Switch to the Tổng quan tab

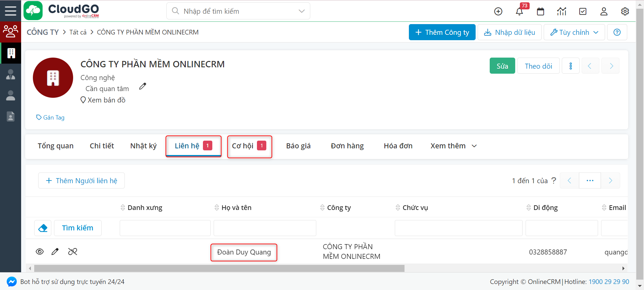pos(55,146)
